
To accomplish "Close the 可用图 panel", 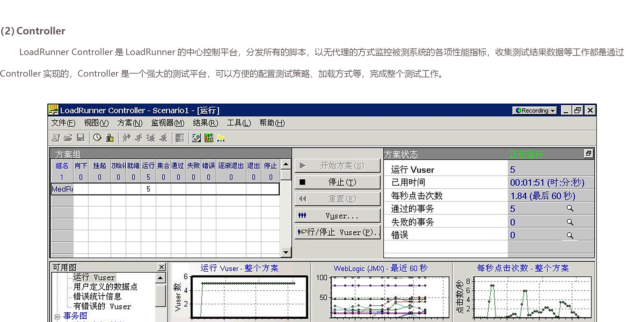I will click(161, 267).
